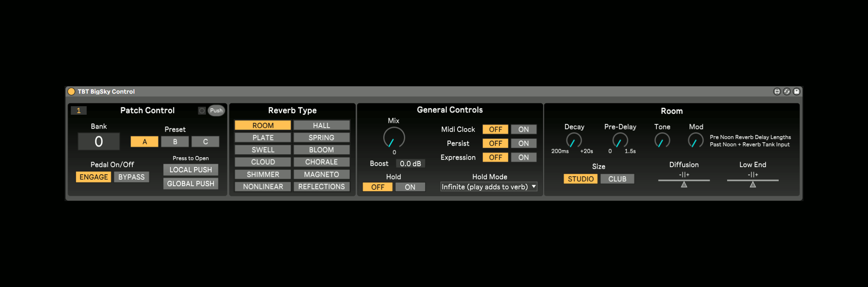The height and width of the screenshot is (287, 868).
Task: Set Expression to OFF
Action: point(495,157)
